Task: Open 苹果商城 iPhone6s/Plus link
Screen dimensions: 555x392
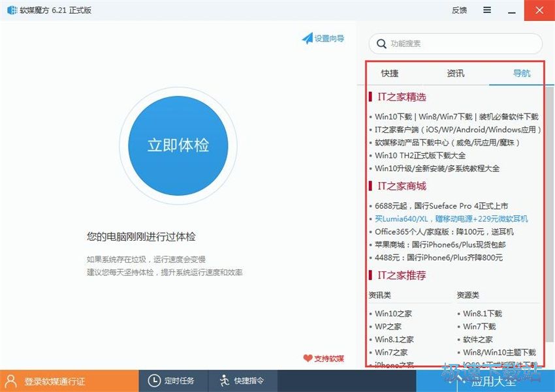Action: [x=440, y=245]
